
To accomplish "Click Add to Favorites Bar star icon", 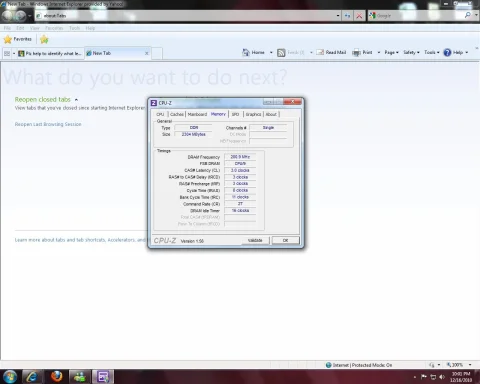I will click(44, 39).
